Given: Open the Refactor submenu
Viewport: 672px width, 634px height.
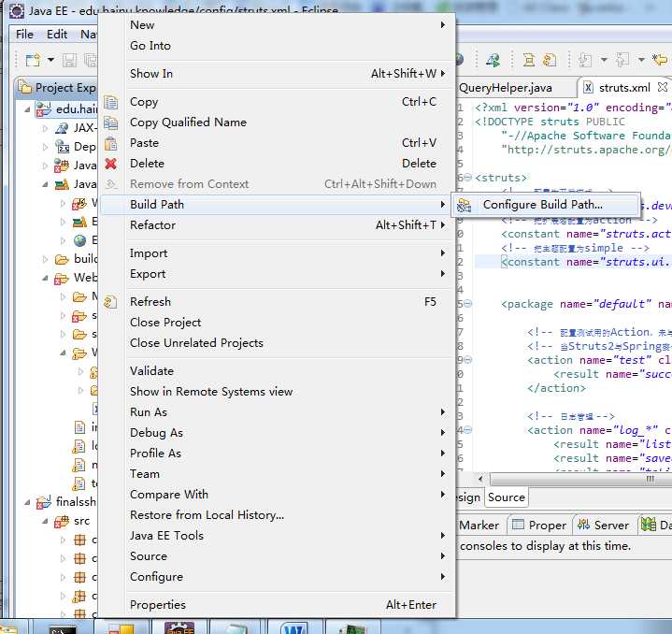Looking at the screenshot, I should [x=277, y=225].
